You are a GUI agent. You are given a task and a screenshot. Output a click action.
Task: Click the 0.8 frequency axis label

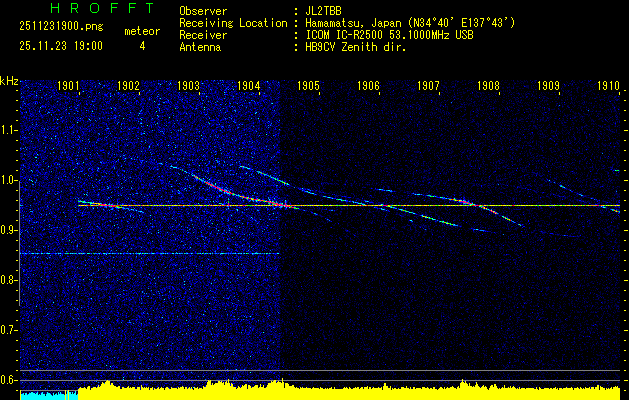[x=9, y=280]
